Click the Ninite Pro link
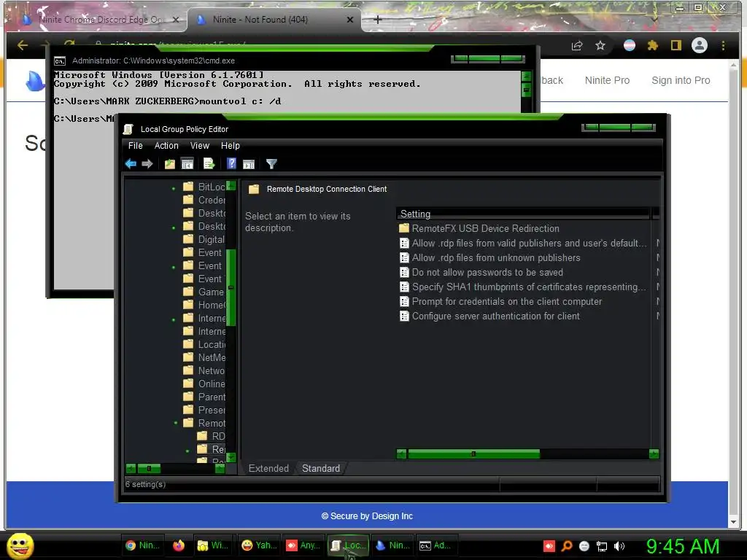 tap(607, 80)
